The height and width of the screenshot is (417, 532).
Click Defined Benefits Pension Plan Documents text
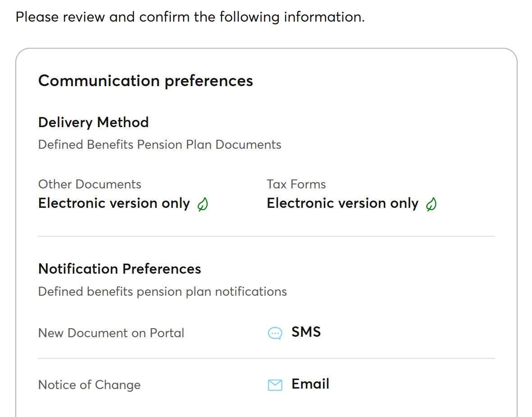click(x=159, y=145)
